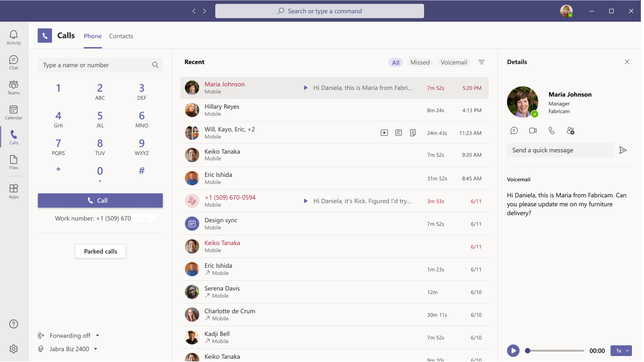Viewport: 644px width, 362px height.
Task: Adjust the voicemail playback slider
Action: pyautogui.click(x=527, y=350)
